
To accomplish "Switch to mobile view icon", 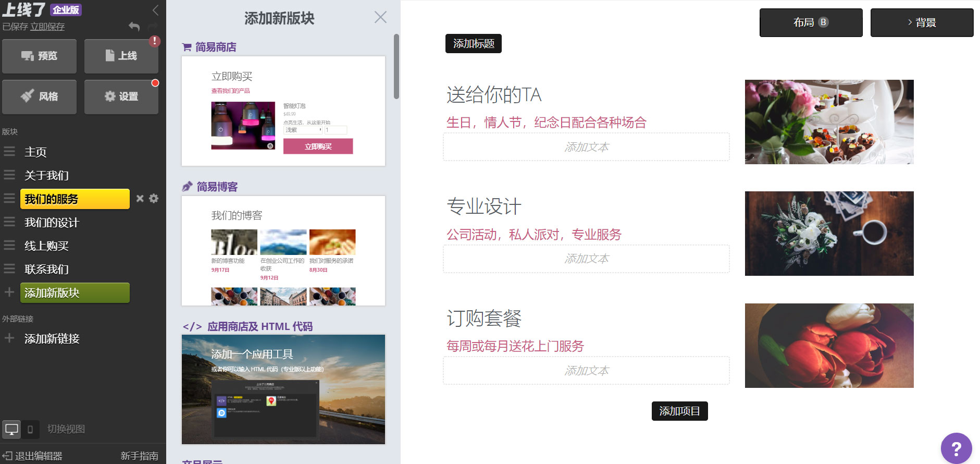I will 30,430.
